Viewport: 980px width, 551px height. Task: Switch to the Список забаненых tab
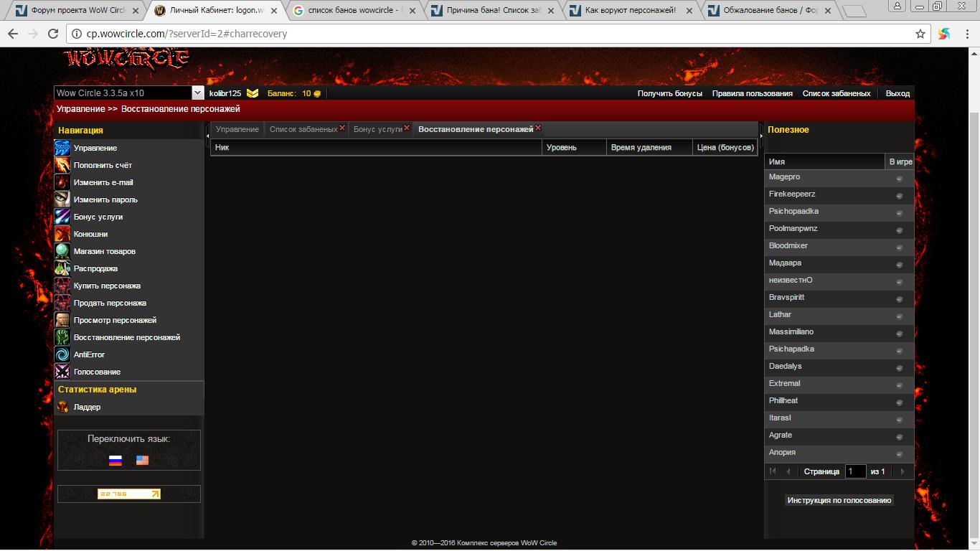303,129
